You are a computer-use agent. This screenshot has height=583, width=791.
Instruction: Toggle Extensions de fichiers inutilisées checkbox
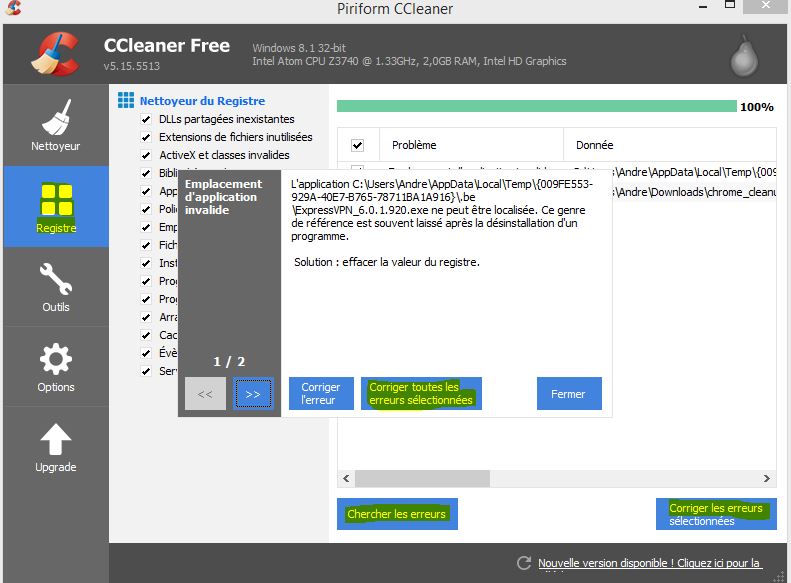(x=146, y=137)
